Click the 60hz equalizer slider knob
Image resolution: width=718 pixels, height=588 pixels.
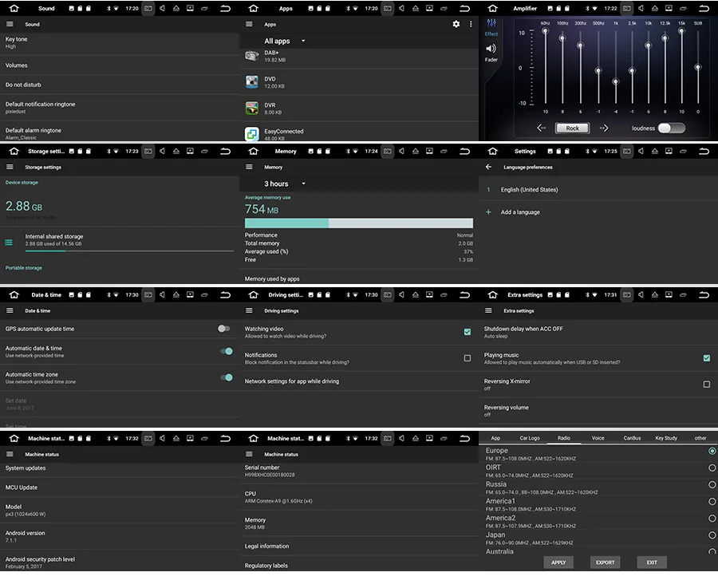pos(545,31)
